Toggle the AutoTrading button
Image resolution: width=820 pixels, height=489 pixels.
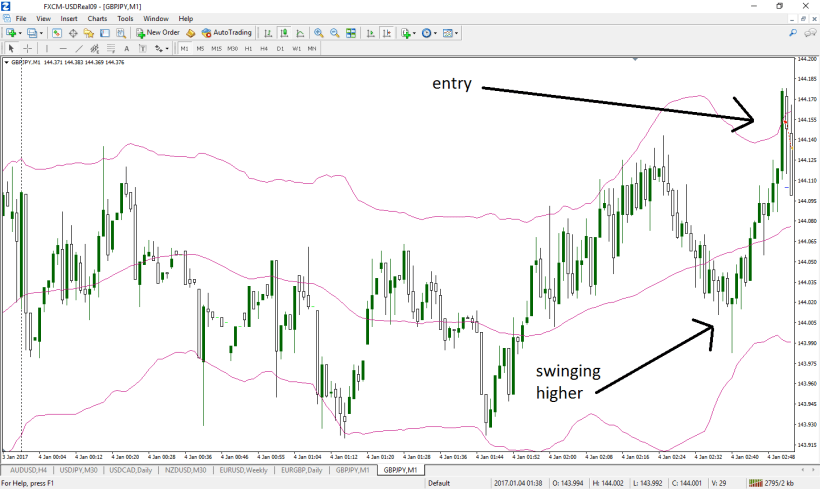tap(227, 33)
